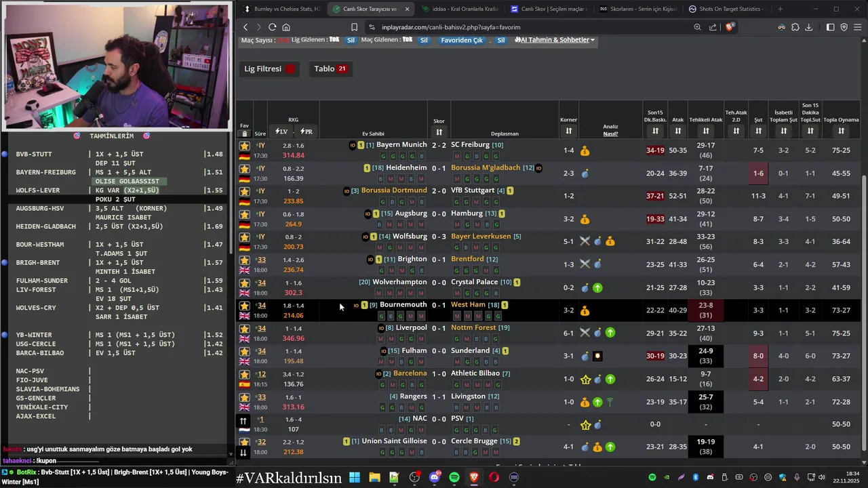Viewport: 868px width, 488px height.
Task: Open Spotify from taskbar
Action: 454,478
